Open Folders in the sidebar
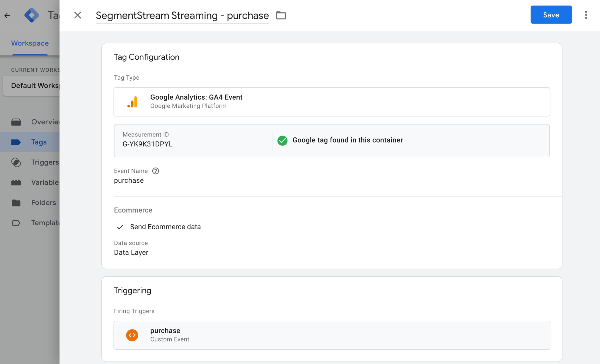Screen dimensions: 600x364 (x=30, y=203)
